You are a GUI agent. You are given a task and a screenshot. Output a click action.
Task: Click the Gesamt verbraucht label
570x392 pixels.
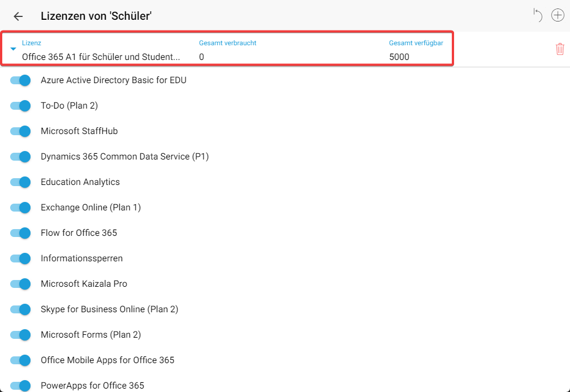pyautogui.click(x=227, y=43)
